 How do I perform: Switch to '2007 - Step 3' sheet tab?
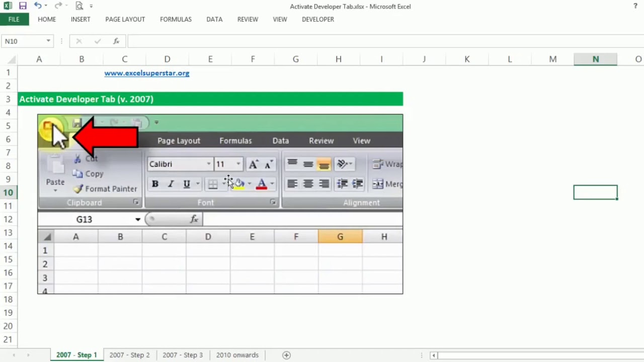[x=183, y=355]
